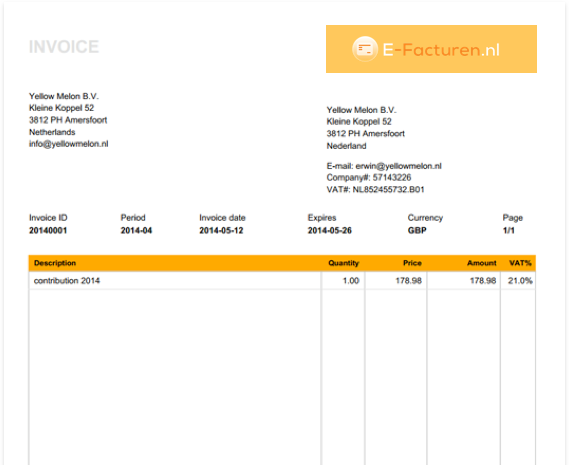Click VAT cell 21.0%
This screenshot has width=569, height=465.
pos(518,281)
